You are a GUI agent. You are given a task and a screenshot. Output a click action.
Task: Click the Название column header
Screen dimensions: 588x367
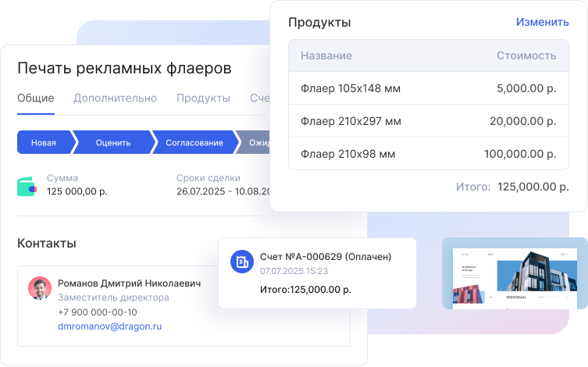[326, 56]
